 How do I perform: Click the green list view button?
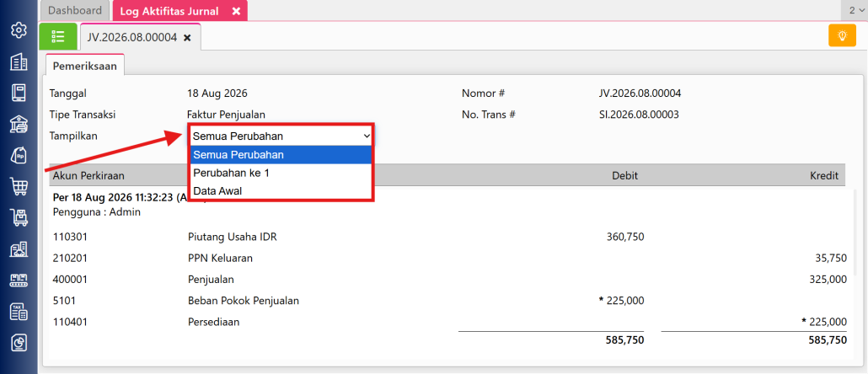pos(58,36)
